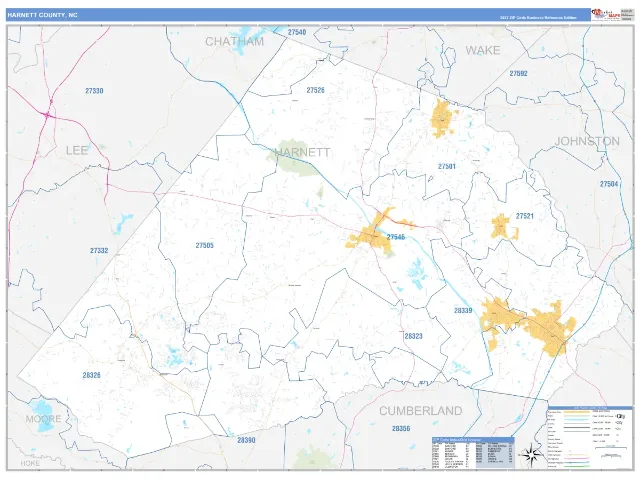This screenshot has width=640, height=480.
Task: Click ZIP code label 28390
Action: 246,440
